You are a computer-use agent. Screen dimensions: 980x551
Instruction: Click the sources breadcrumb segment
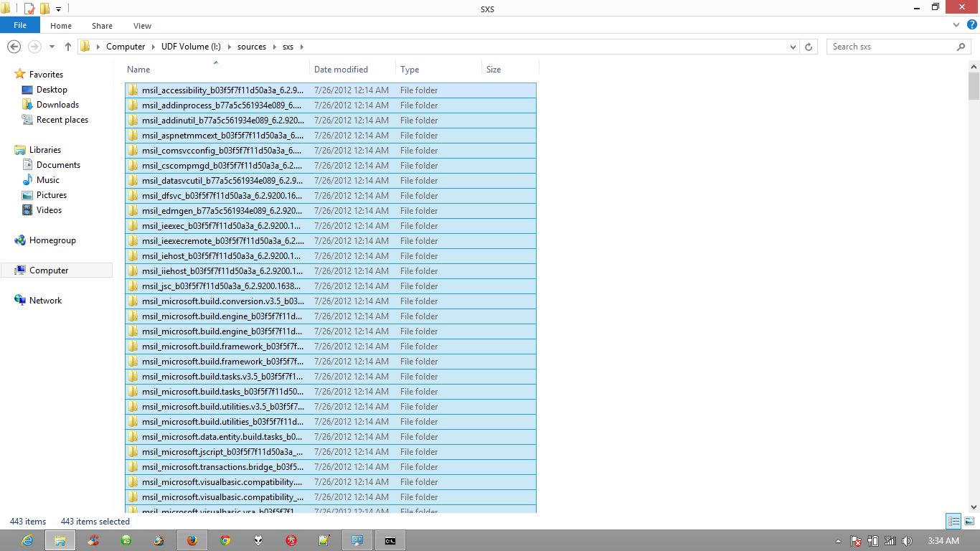[x=252, y=47]
